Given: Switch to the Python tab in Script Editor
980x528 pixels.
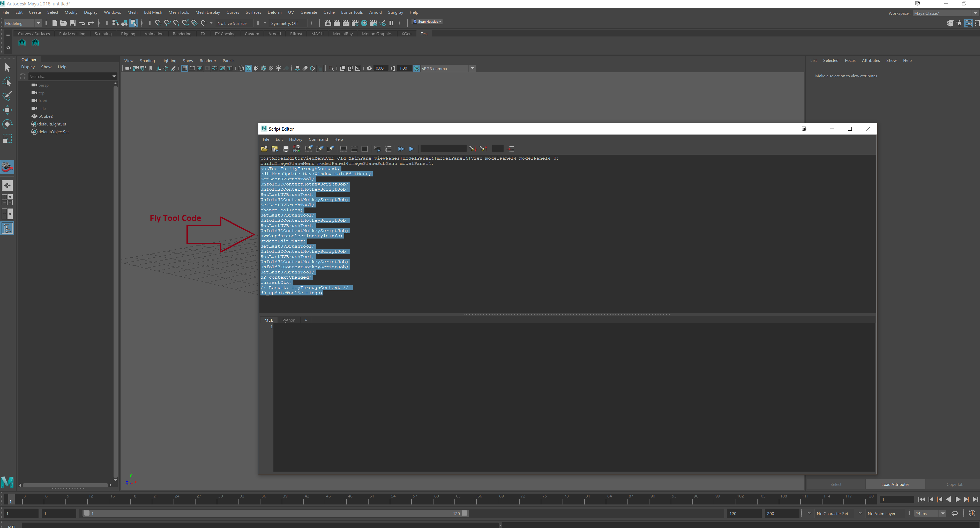Looking at the screenshot, I should (x=289, y=320).
